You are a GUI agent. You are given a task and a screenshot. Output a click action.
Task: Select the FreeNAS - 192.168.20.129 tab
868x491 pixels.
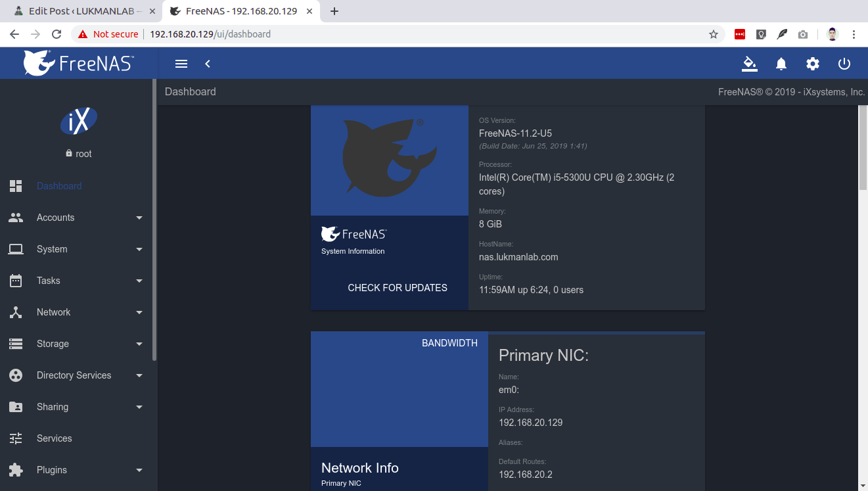240,11
